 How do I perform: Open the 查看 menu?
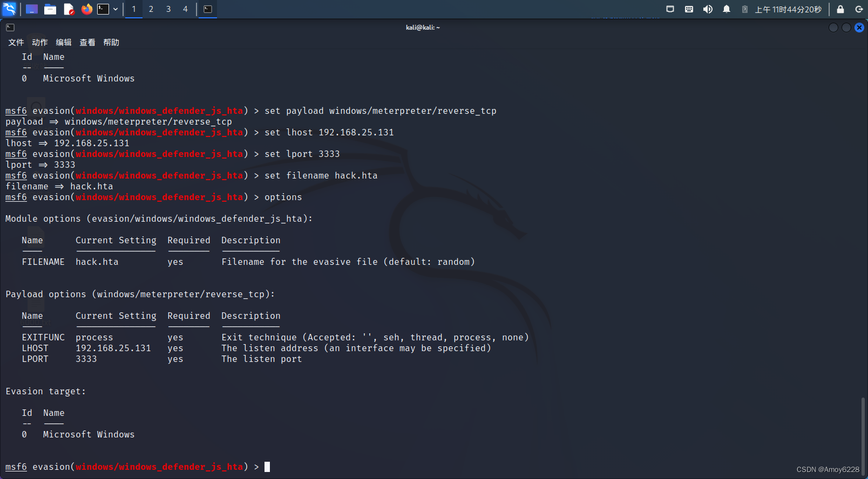point(87,43)
